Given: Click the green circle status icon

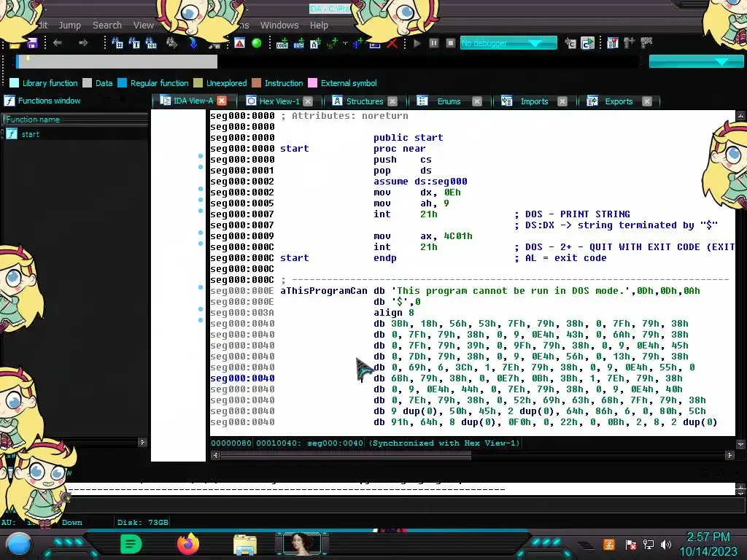Looking at the screenshot, I should [x=256, y=43].
